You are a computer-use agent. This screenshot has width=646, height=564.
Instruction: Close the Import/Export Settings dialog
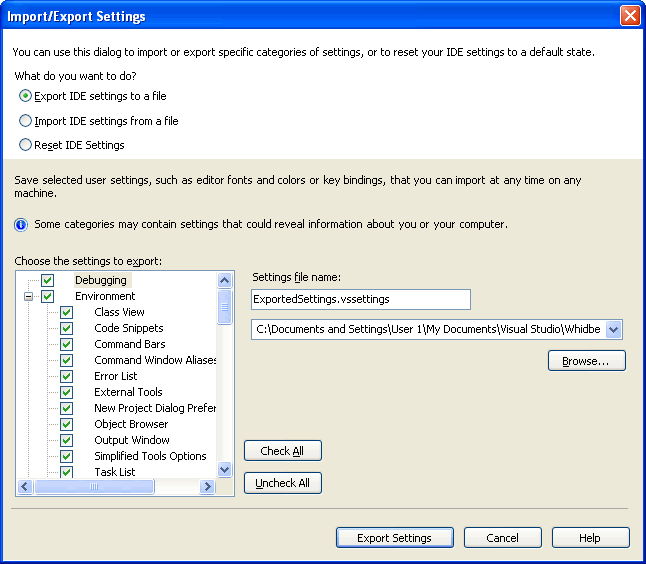click(x=630, y=16)
